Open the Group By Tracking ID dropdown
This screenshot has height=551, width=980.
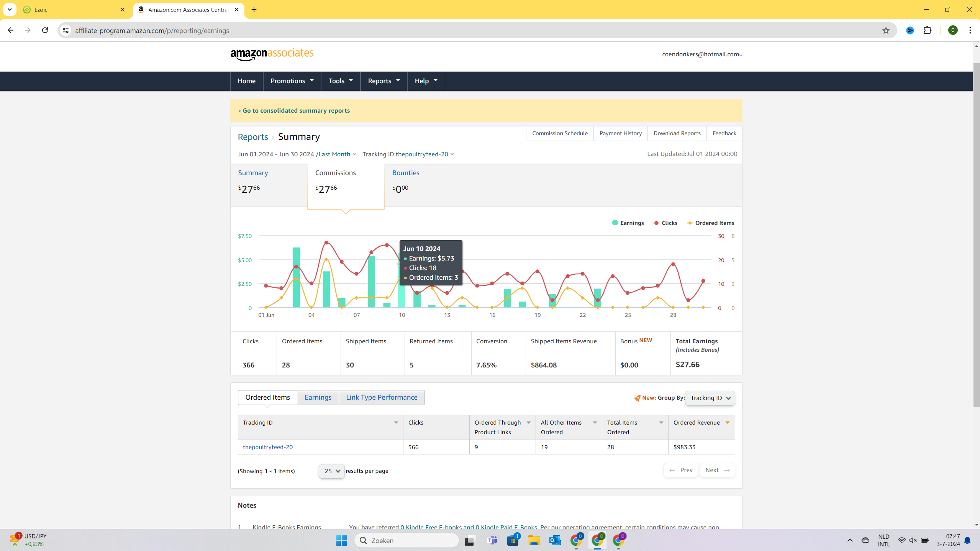(x=710, y=398)
